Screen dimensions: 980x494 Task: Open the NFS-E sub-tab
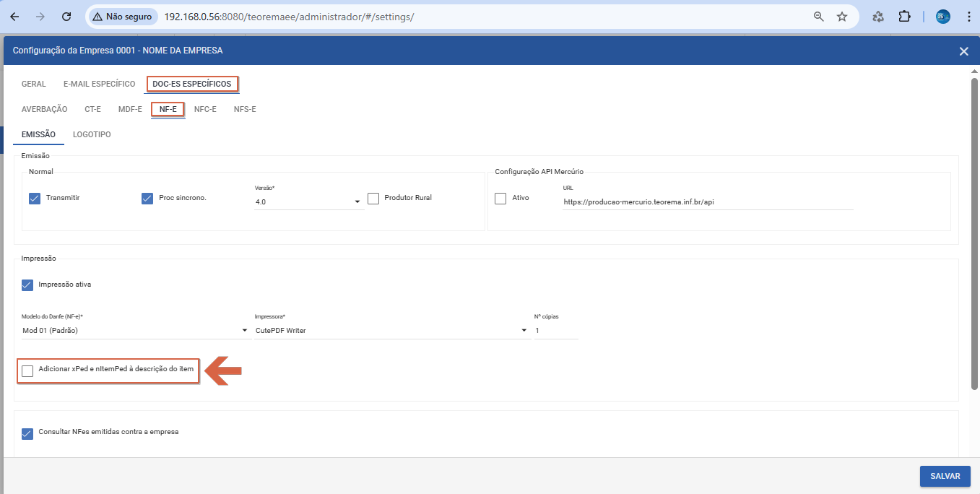[245, 109]
